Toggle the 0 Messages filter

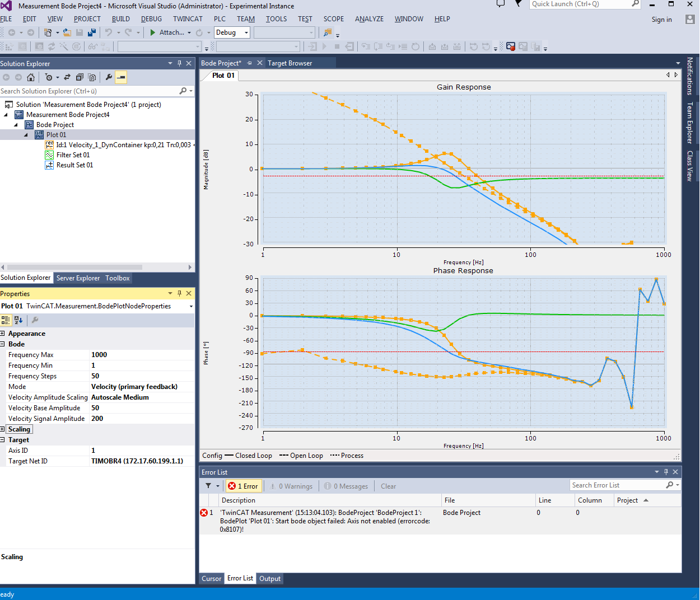click(346, 486)
